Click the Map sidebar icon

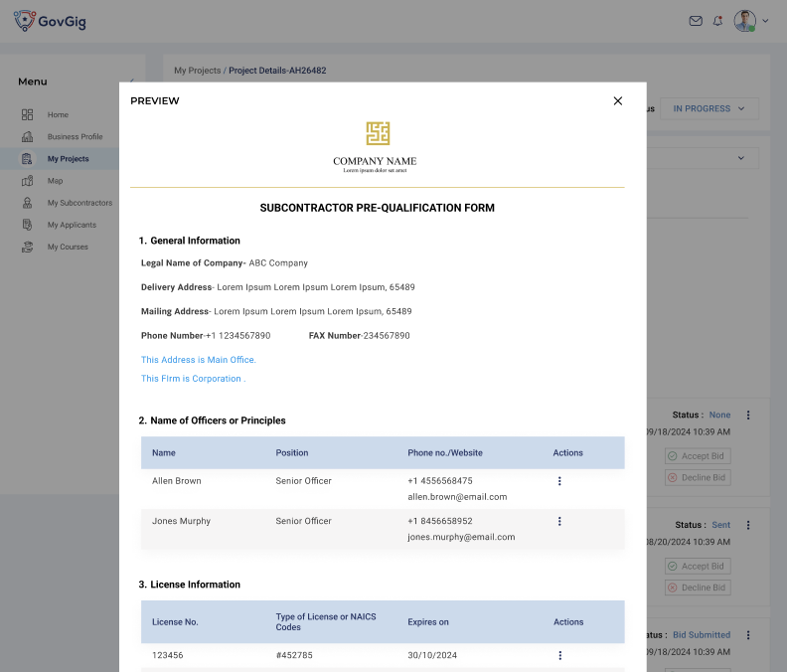[x=28, y=181]
